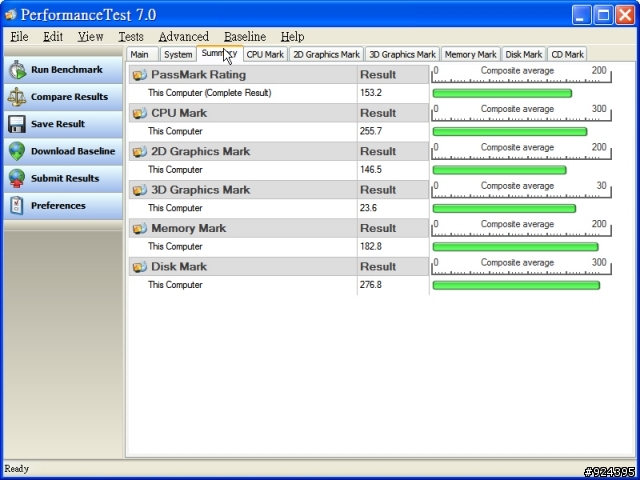
Task: Click the icon beside Memory Mark heading
Action: pos(140,228)
